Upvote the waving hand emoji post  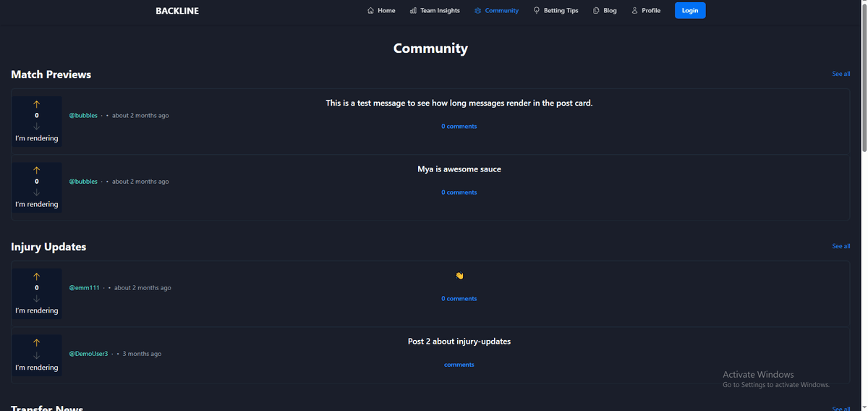click(x=37, y=276)
